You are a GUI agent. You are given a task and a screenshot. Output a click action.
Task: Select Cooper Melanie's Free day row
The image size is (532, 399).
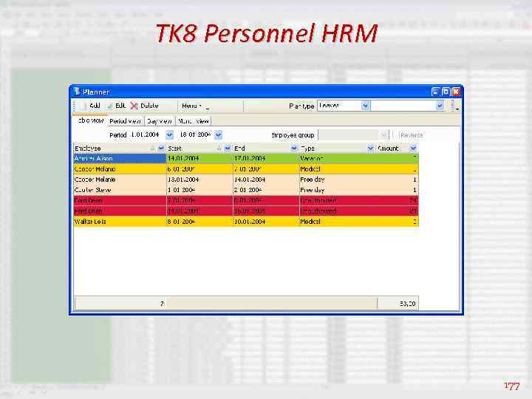pyautogui.click(x=246, y=180)
